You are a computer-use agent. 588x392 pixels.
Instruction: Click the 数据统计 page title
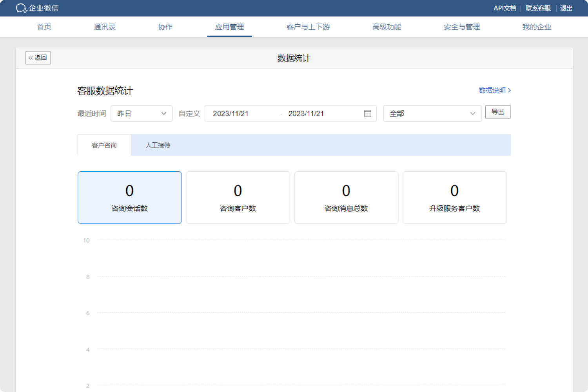coord(294,58)
